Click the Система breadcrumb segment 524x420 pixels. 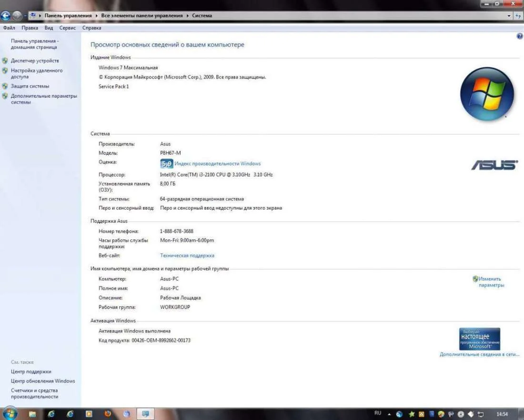click(202, 16)
